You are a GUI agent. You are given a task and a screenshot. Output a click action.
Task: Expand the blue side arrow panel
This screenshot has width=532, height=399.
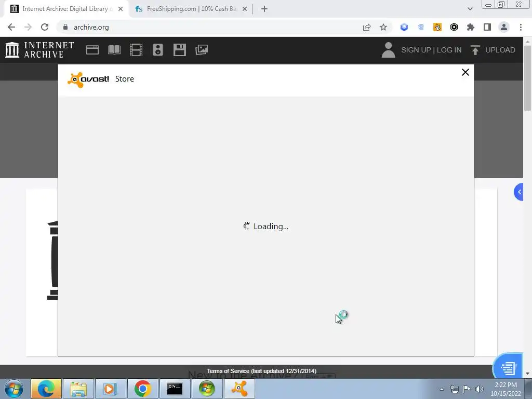[519, 192]
